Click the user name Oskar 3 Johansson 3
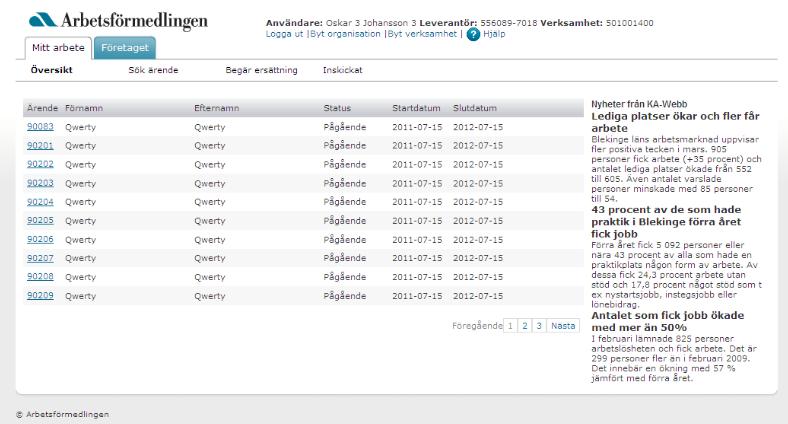 point(371,23)
